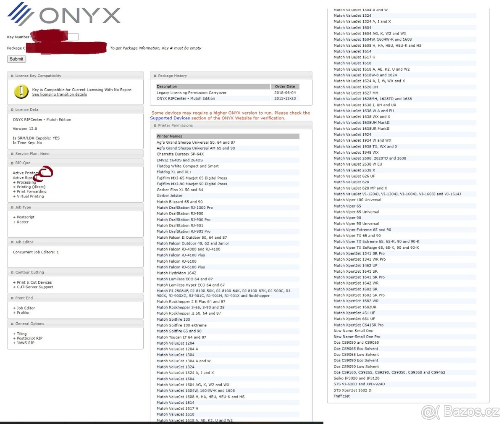Click the Job Editor panel header icon
Viewport: 504px width, 424px height.
(x=12, y=242)
